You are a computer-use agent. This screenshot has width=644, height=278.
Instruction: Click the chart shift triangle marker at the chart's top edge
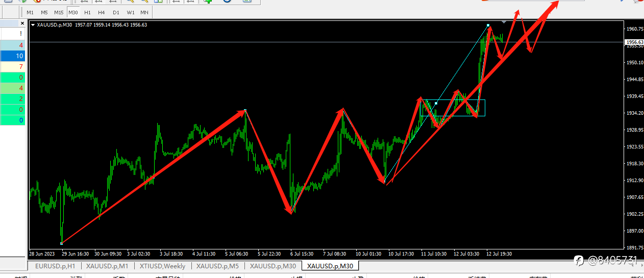[x=504, y=22]
